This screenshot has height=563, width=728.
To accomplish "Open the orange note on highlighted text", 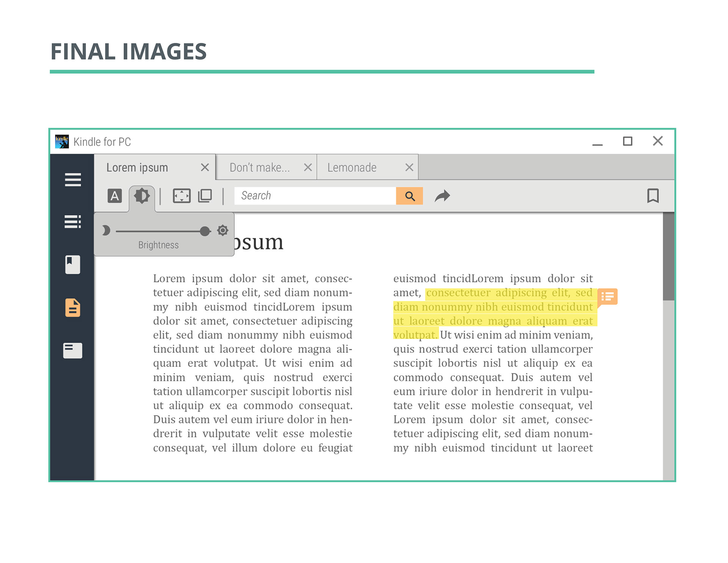I will [x=607, y=297].
